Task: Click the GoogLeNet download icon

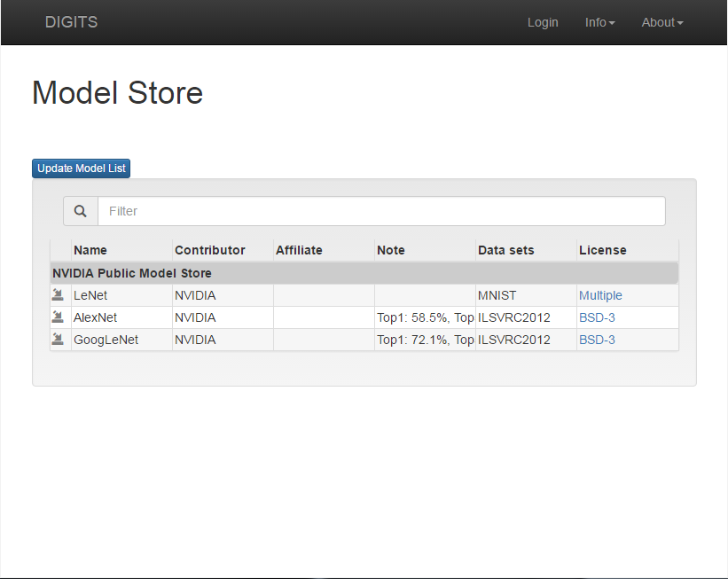Action: 58,339
